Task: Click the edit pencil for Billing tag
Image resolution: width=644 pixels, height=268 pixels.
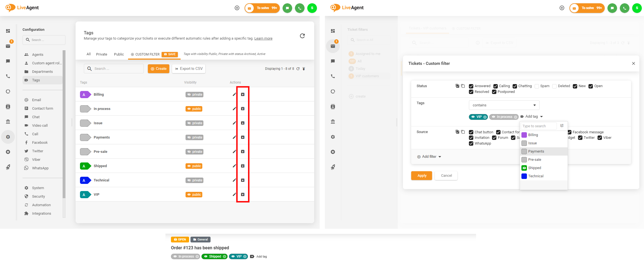Action: (234, 95)
